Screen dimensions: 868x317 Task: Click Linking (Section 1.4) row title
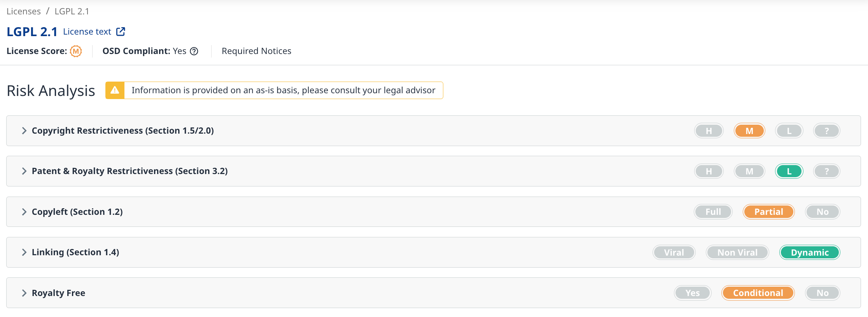click(x=75, y=253)
